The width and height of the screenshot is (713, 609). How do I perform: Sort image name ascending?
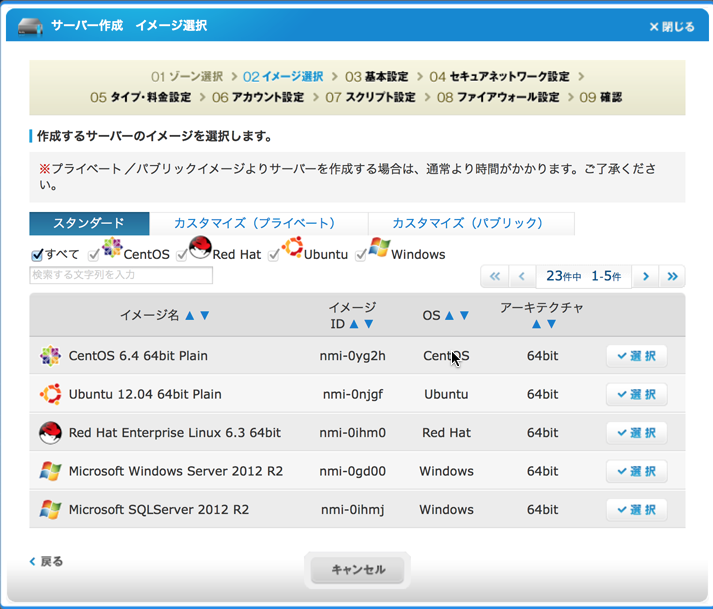pos(190,315)
